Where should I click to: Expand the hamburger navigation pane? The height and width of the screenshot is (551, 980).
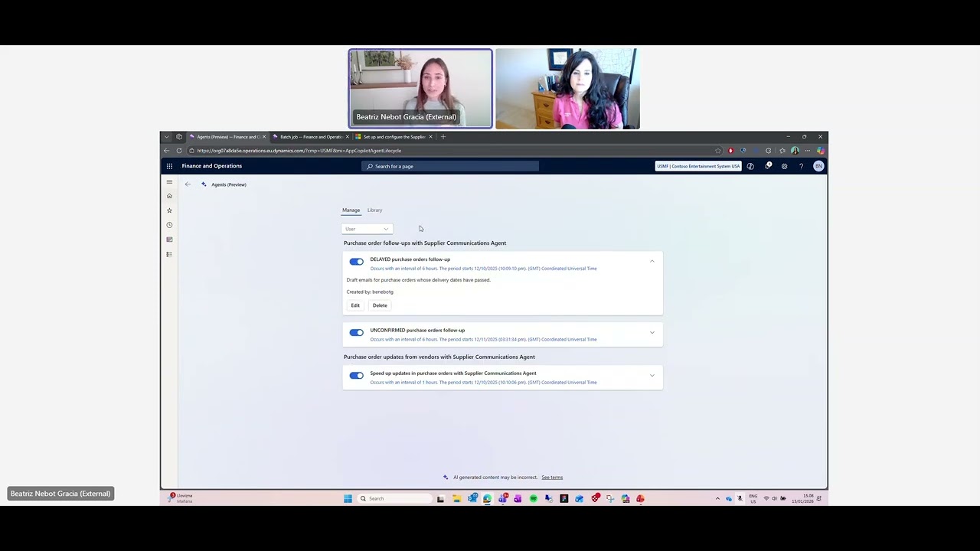169,182
